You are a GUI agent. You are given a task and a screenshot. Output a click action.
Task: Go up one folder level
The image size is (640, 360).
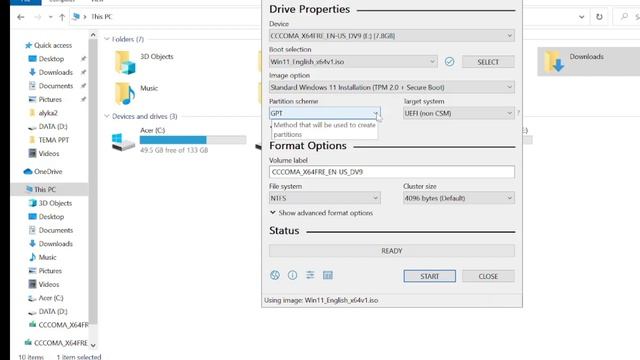pos(62,17)
